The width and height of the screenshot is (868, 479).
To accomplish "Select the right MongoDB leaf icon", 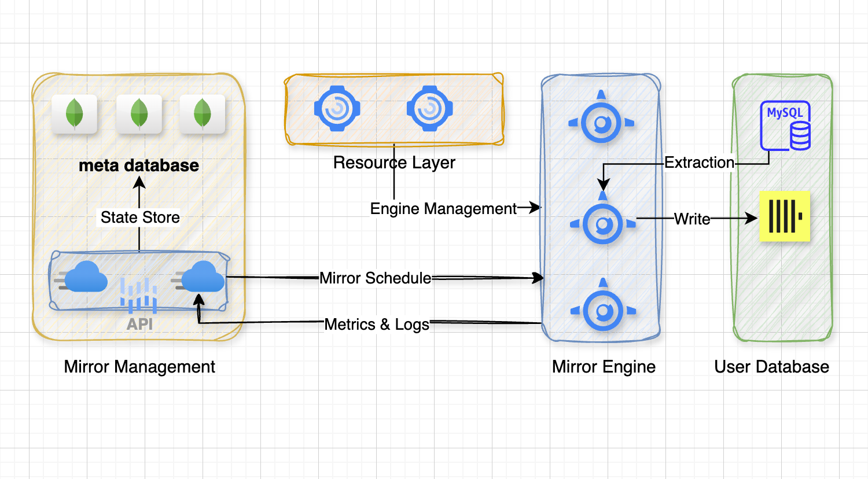I will pos(202,114).
